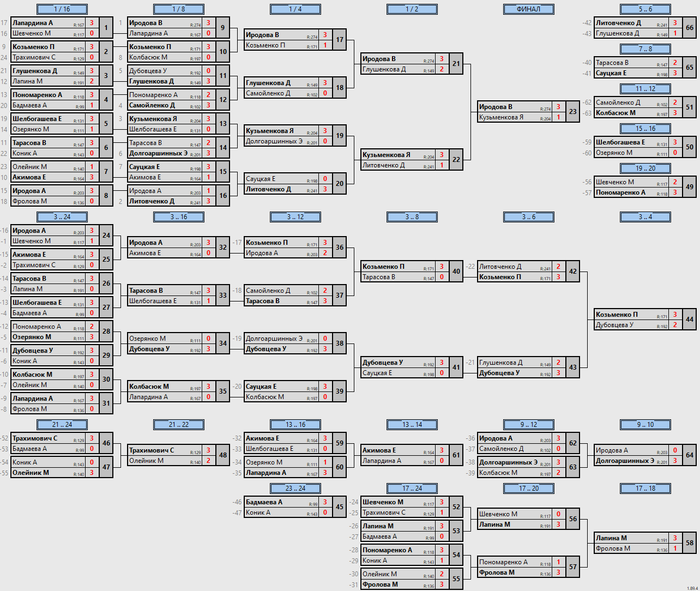Select match number 17 box in quarterfinals
Image resolution: width=700 pixels, height=591 pixels.
pos(339,40)
